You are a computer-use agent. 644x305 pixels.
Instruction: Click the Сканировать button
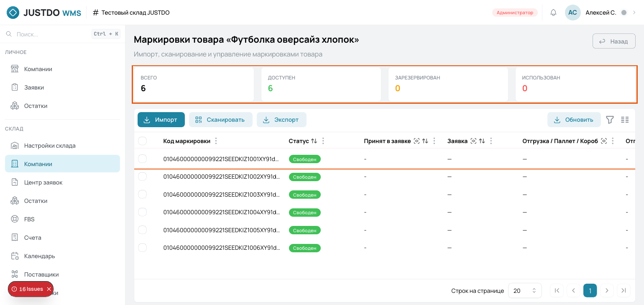click(x=221, y=120)
